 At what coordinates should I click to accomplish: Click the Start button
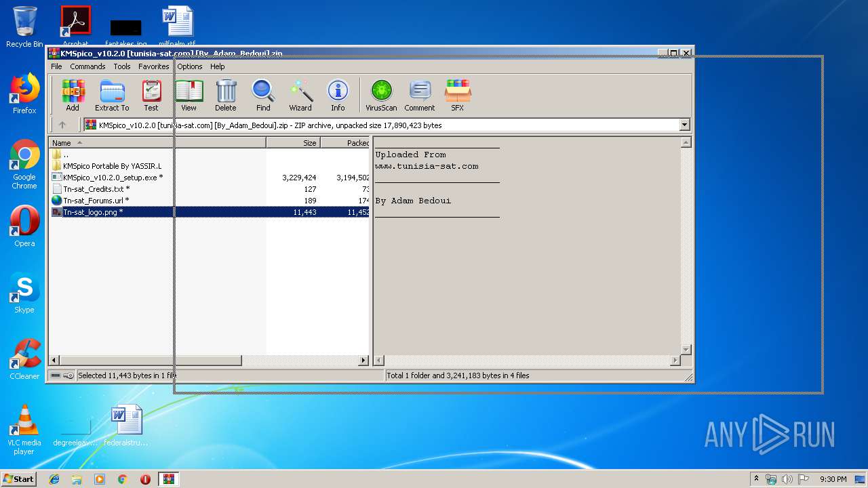point(18,479)
